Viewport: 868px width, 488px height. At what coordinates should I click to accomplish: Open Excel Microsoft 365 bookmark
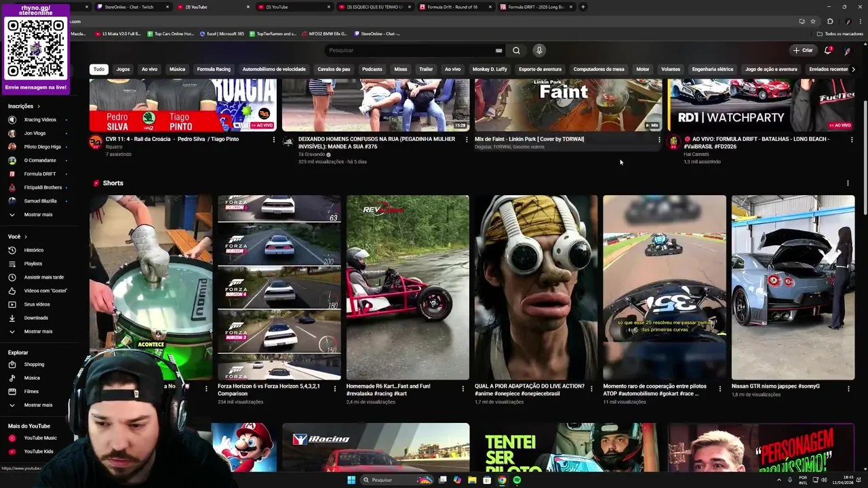pyautogui.click(x=222, y=33)
